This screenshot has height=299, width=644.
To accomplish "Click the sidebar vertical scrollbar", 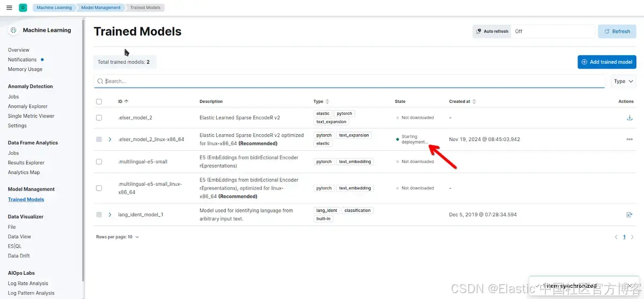I will (83, 150).
